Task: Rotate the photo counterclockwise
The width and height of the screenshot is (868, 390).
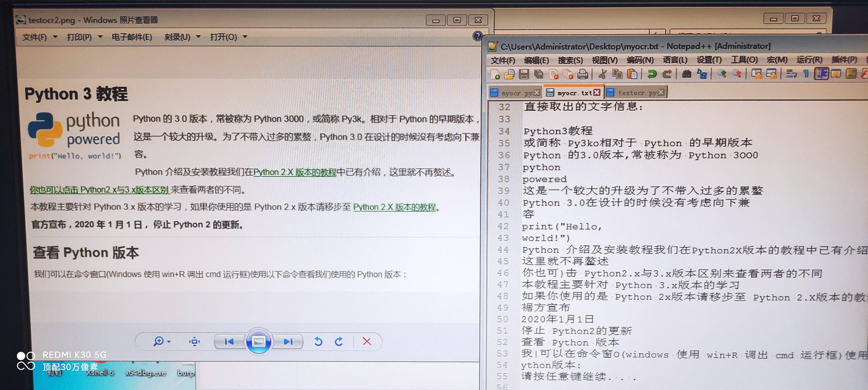Action: [318, 342]
